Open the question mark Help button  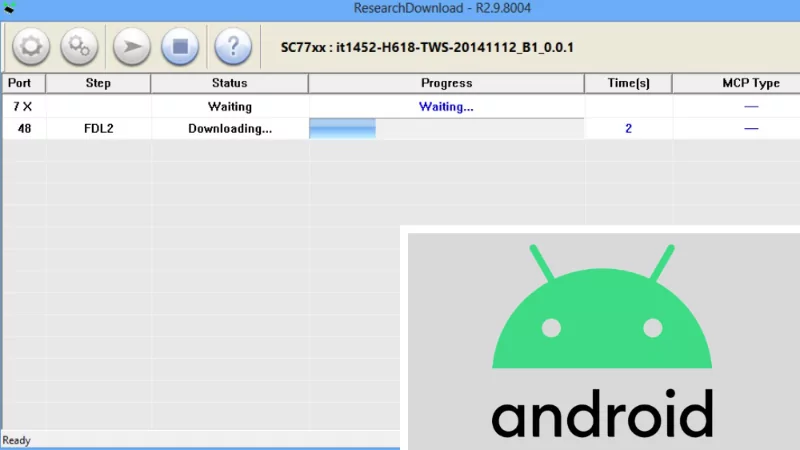click(x=233, y=47)
